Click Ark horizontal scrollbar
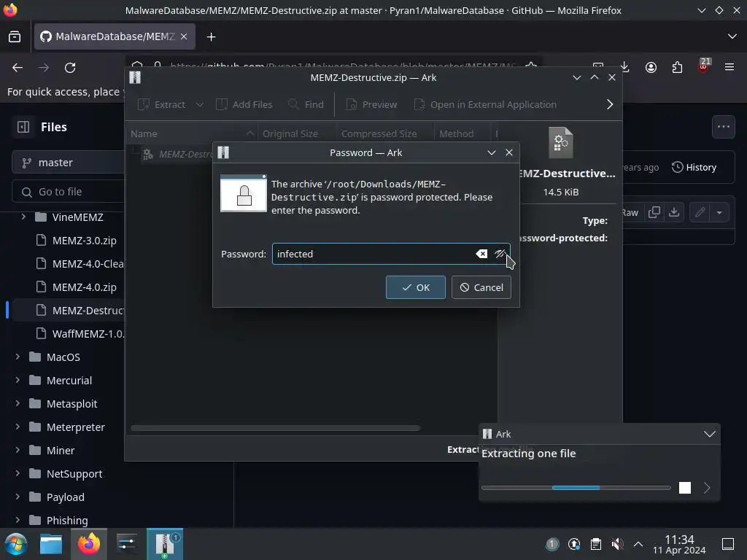This screenshot has height=560, width=747. (x=275, y=427)
